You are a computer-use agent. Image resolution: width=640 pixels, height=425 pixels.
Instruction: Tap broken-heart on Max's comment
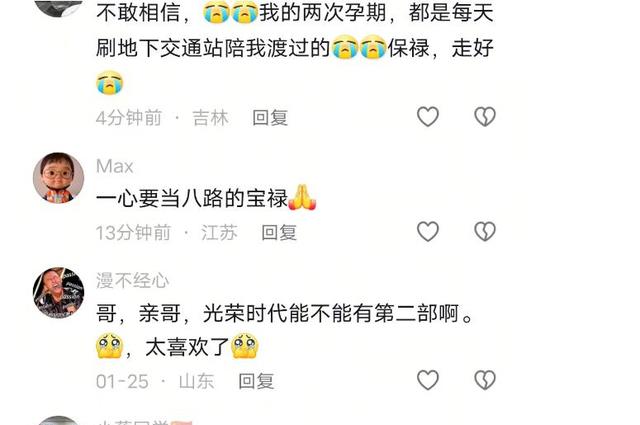point(485,231)
